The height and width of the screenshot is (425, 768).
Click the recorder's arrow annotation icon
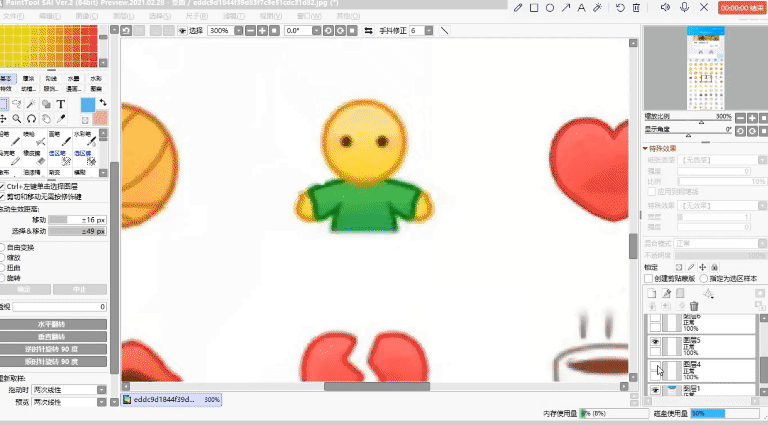[x=566, y=7]
